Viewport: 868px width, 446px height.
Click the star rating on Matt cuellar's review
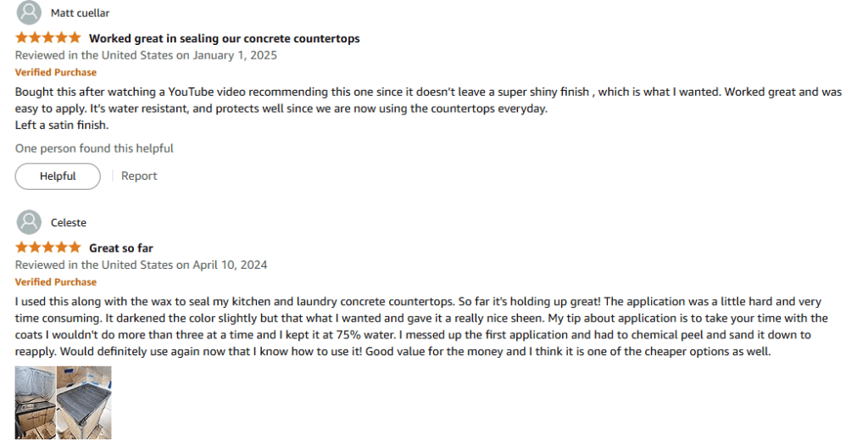[48, 38]
